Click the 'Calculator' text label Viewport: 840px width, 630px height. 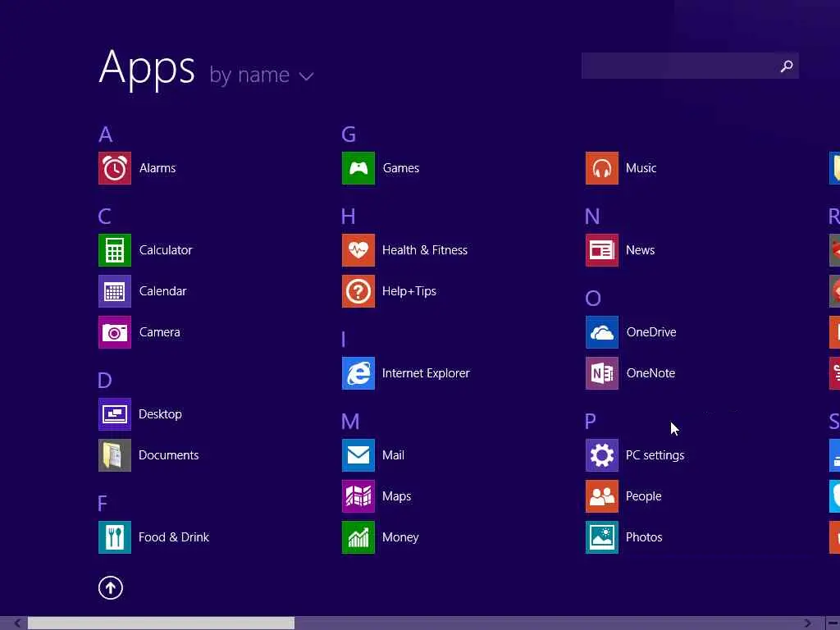(166, 250)
